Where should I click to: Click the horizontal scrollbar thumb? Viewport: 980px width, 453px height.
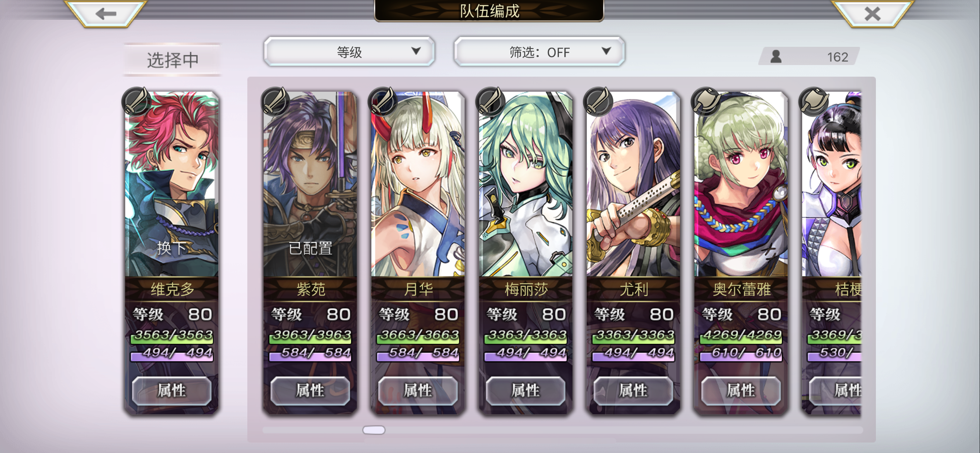[374, 430]
